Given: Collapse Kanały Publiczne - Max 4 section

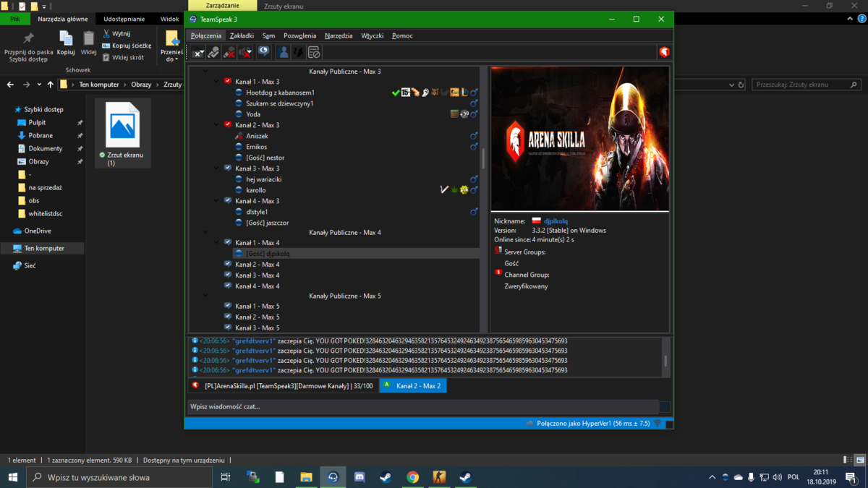Looking at the screenshot, I should coord(205,233).
